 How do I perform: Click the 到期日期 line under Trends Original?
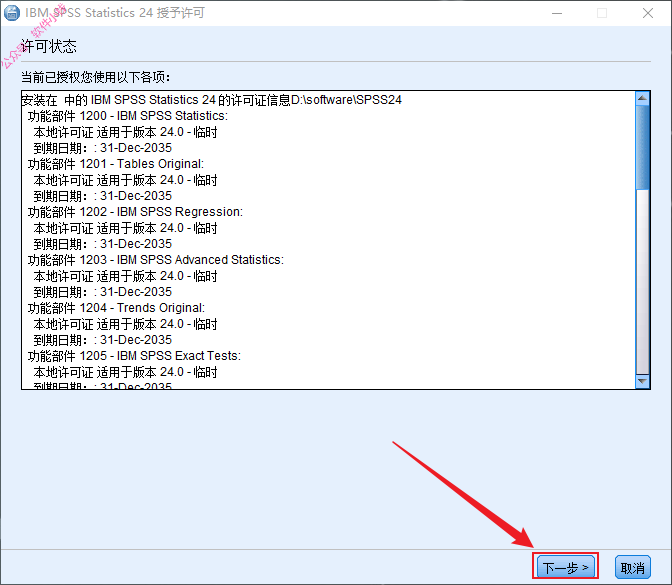click(x=102, y=340)
